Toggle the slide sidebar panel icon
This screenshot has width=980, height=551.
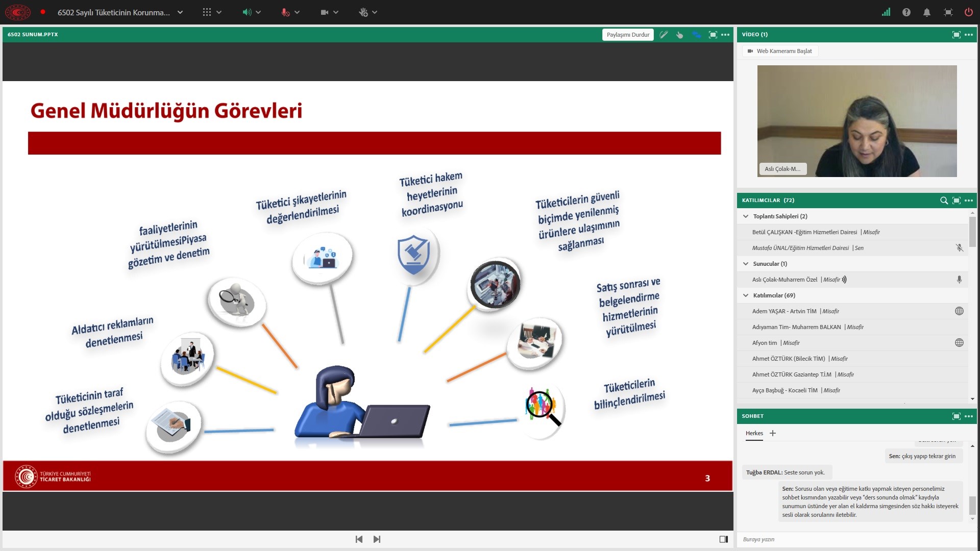(723, 539)
